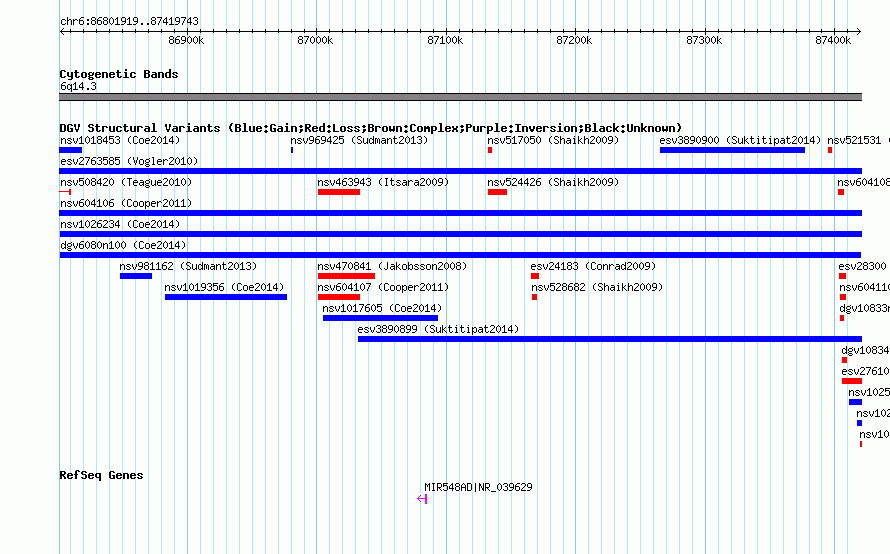Click the magenta MIR548AD gene arrow glyph
This screenshot has width=890, height=554.
[422, 499]
